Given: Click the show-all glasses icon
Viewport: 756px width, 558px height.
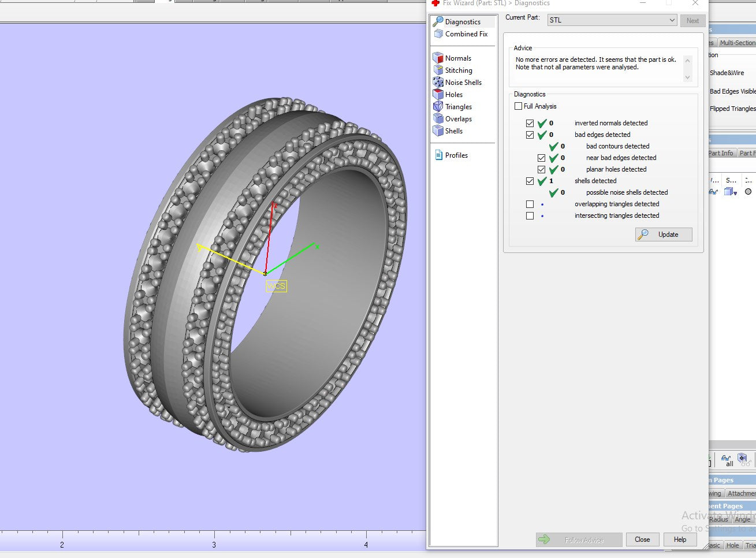Looking at the screenshot, I should click(x=727, y=459).
